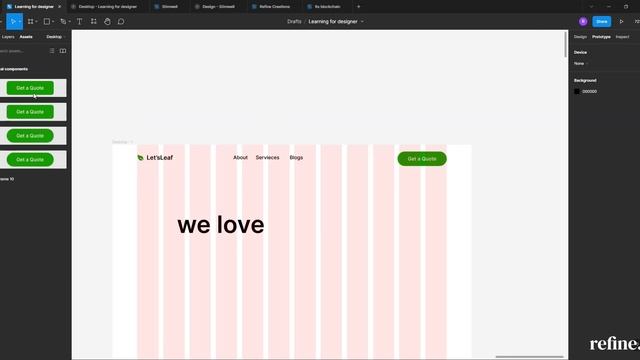Select the Rectangle shape tool
Image resolution: width=640 pixels, height=360 pixels.
47,22
